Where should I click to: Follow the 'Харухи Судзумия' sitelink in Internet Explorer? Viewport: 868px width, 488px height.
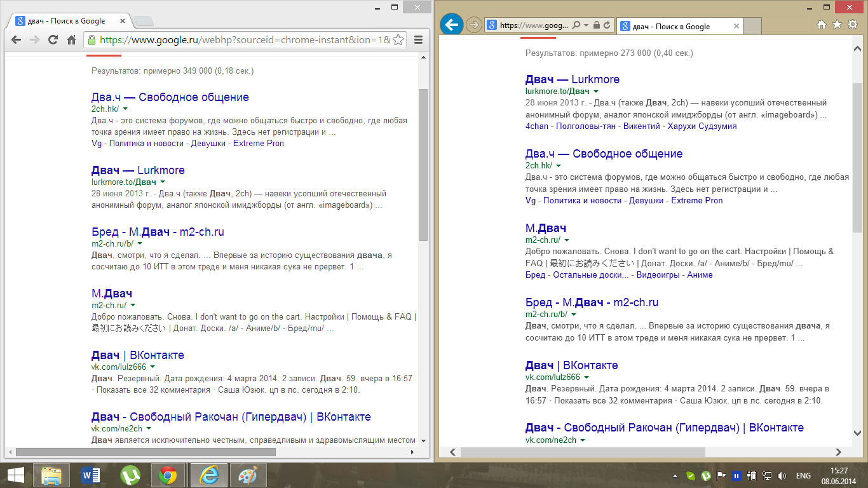click(x=702, y=126)
